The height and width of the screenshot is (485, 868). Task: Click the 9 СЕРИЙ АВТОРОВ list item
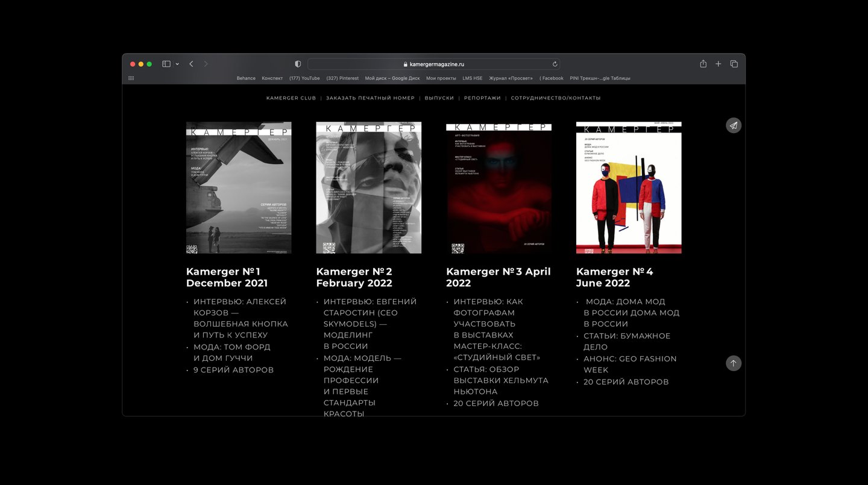click(234, 370)
